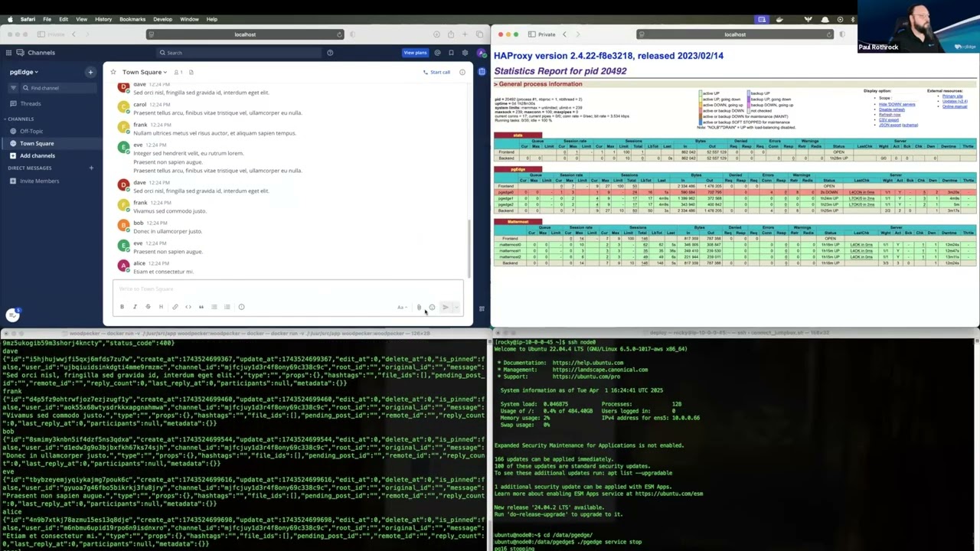The image size is (980, 551).
Task: Click Hide 'DOWN' servers link in HAProxy
Action: (897, 105)
